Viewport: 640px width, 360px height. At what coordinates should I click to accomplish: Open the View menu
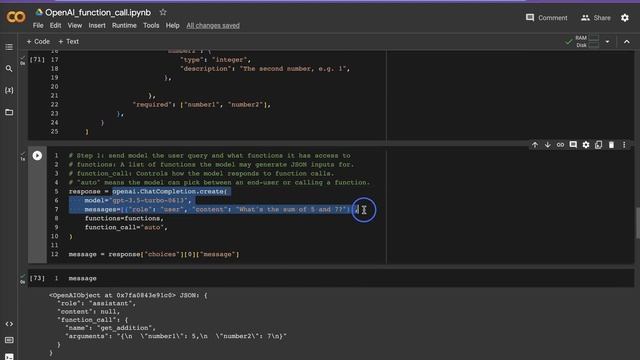pyautogui.click(x=75, y=26)
